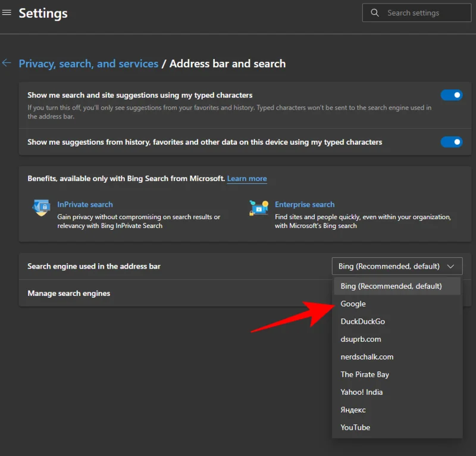Click the back arrow beside the breadcrumb

7,63
